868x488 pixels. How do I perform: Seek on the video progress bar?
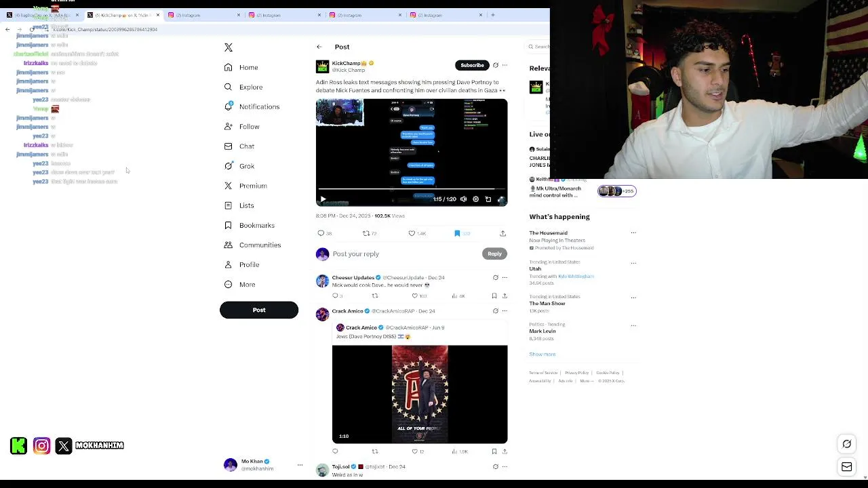pos(411,189)
